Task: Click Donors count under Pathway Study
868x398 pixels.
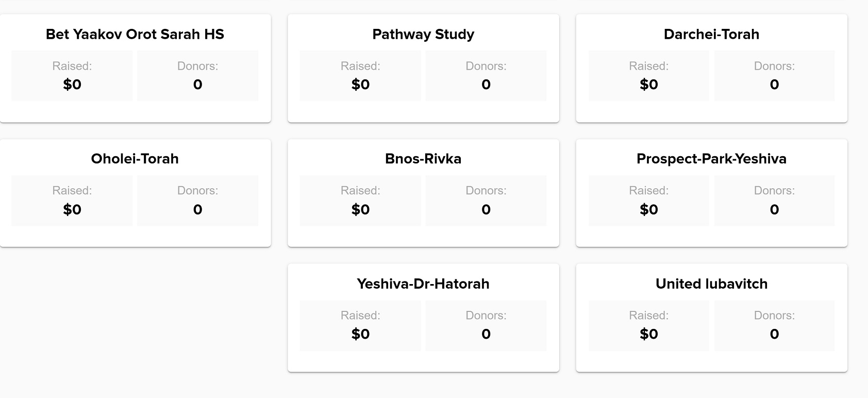Action: 486,85
